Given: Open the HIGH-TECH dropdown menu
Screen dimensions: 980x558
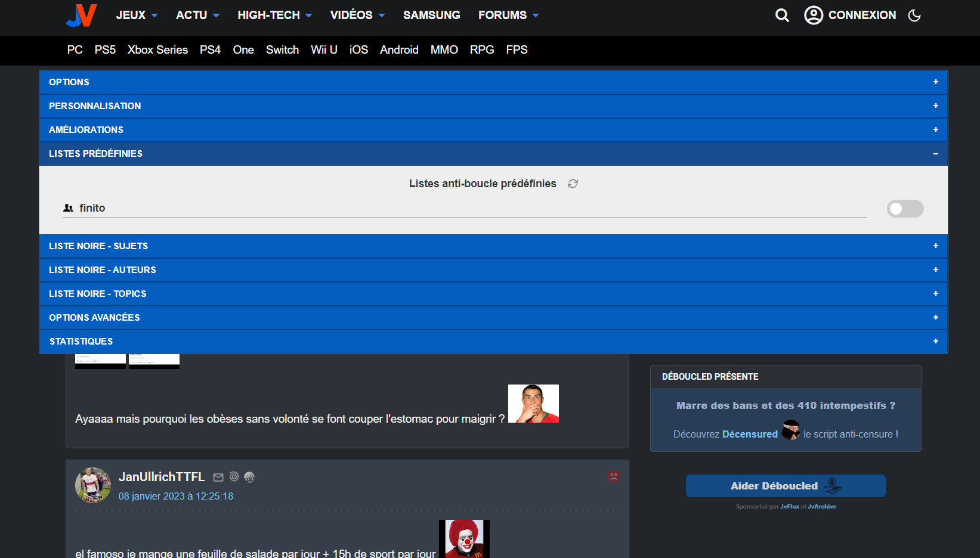Looking at the screenshot, I should tap(274, 15).
